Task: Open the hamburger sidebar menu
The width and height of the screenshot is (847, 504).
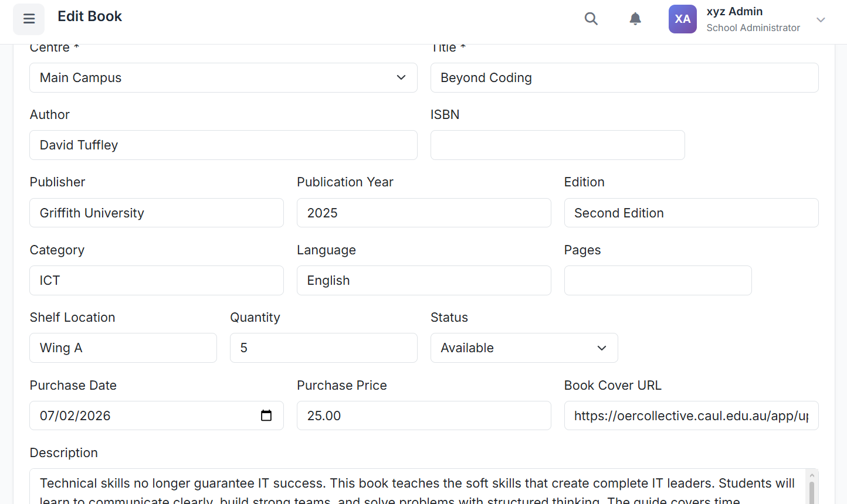Action: [29, 19]
